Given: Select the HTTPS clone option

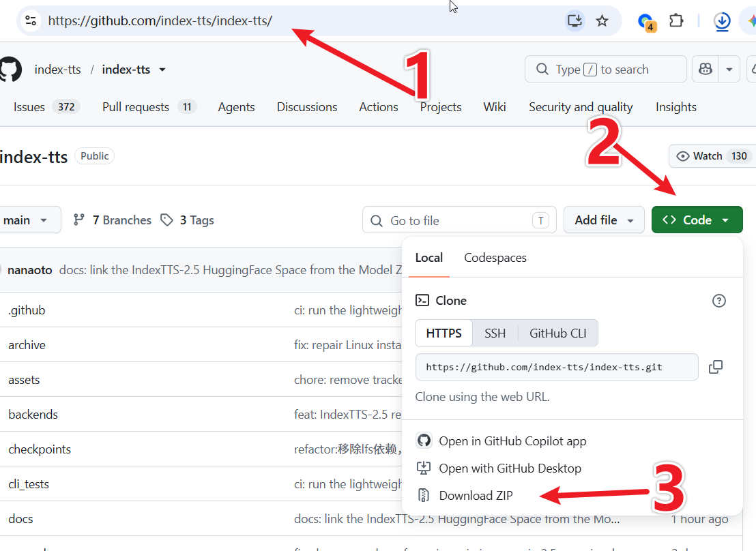Looking at the screenshot, I should (444, 333).
